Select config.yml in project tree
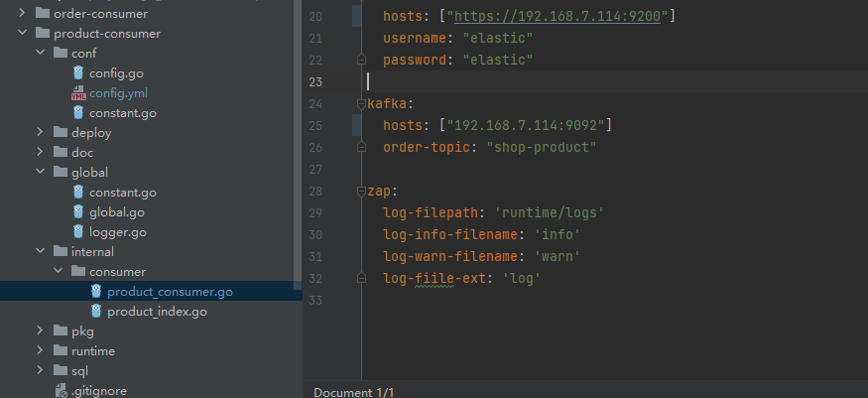The height and width of the screenshot is (398, 868). tap(118, 93)
